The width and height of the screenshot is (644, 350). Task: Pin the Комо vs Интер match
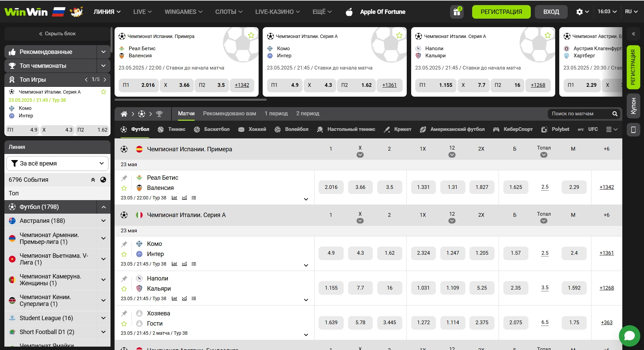point(124,244)
